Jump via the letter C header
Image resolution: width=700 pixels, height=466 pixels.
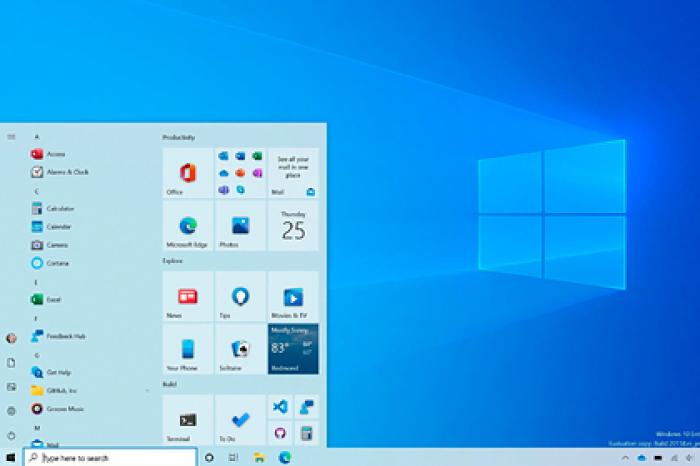tap(37, 191)
